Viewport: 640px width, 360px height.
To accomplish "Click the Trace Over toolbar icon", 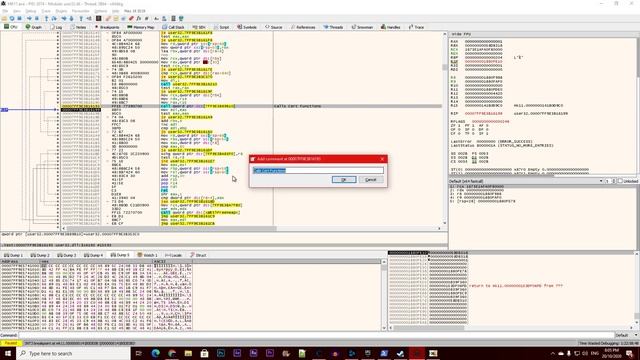I will click(71, 18).
